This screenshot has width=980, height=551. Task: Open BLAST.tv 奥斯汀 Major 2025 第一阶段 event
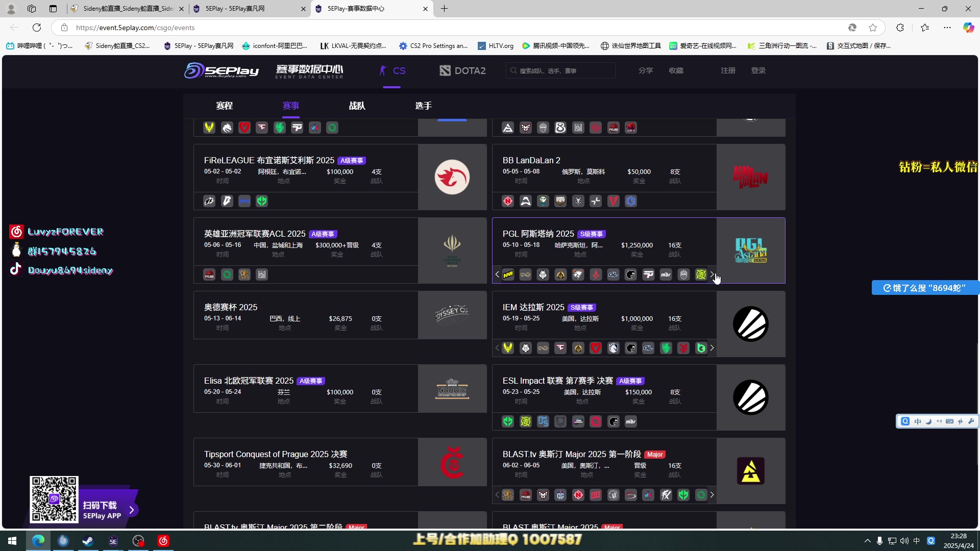572,454
